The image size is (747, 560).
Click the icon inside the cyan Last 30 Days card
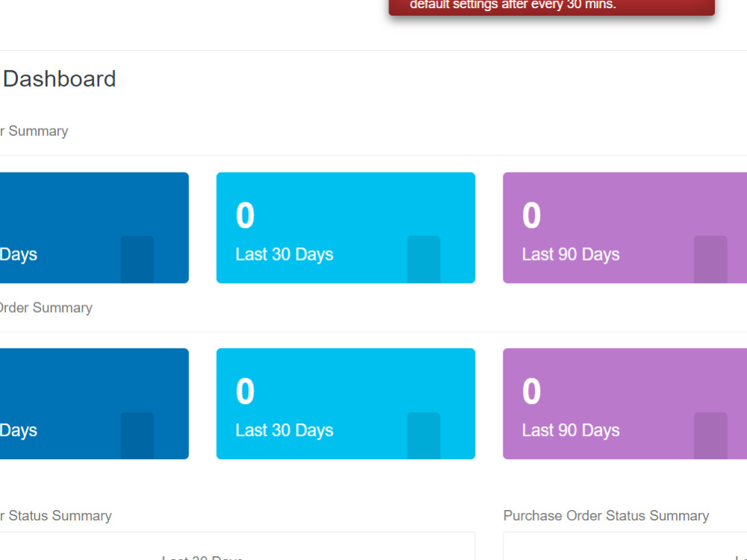(x=424, y=260)
